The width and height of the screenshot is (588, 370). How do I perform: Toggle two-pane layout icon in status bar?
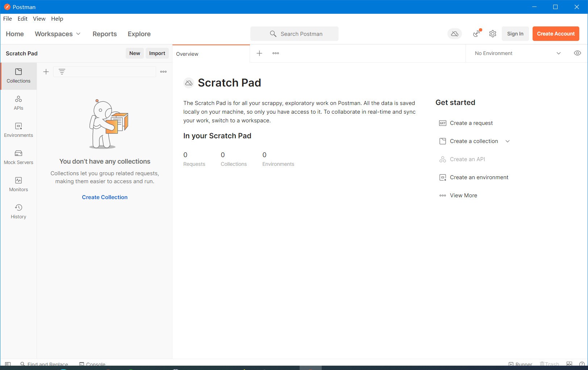pyautogui.click(x=570, y=364)
